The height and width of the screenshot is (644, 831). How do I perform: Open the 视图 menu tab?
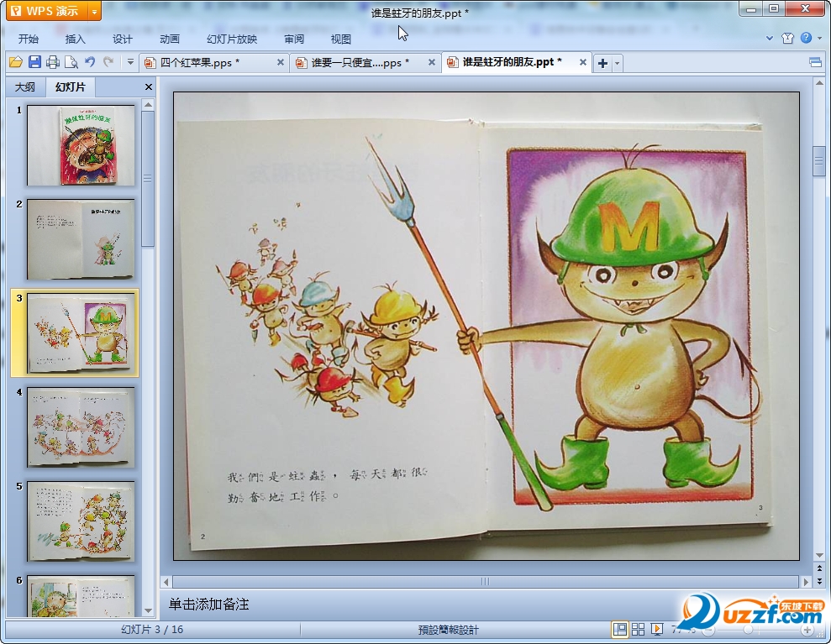tap(341, 39)
